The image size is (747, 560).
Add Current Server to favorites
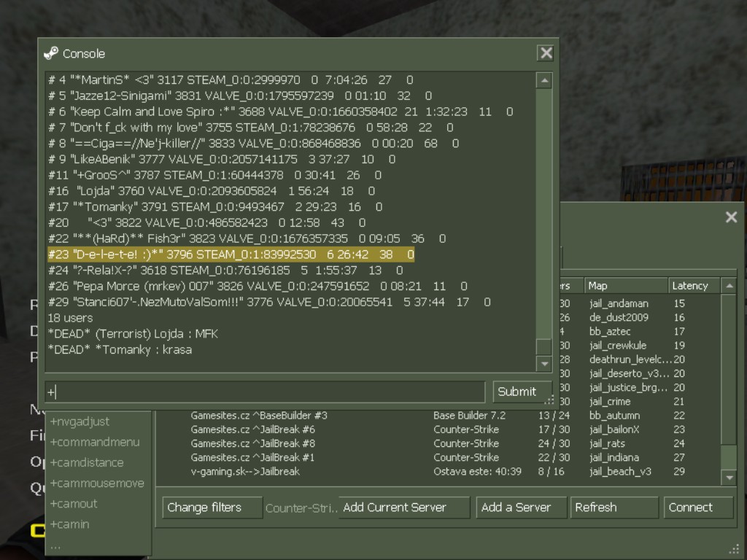tap(404, 507)
